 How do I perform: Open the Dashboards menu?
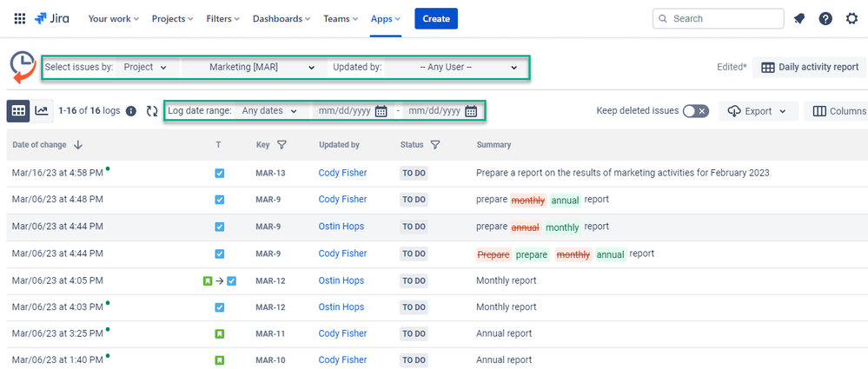[x=282, y=19]
